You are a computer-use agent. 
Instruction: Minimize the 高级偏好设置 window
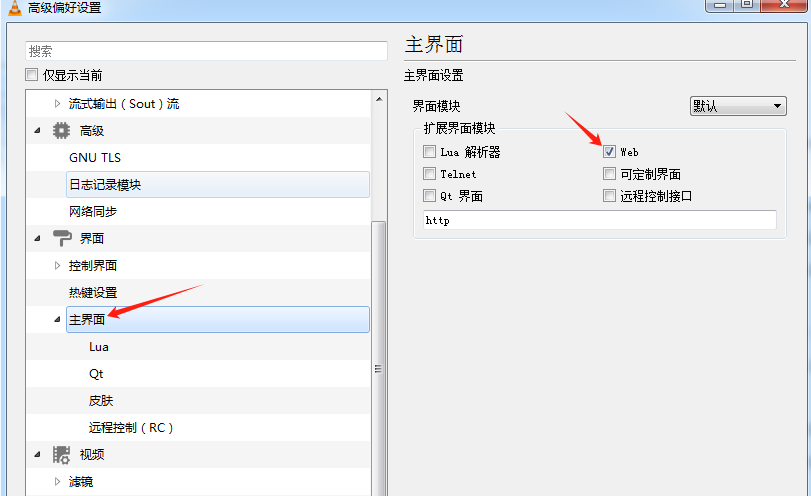[720, 5]
